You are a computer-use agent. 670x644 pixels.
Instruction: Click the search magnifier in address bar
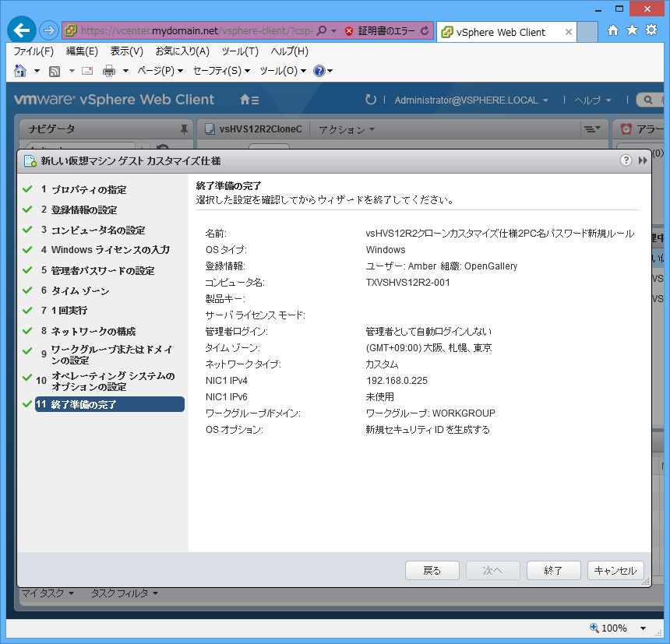[322, 30]
